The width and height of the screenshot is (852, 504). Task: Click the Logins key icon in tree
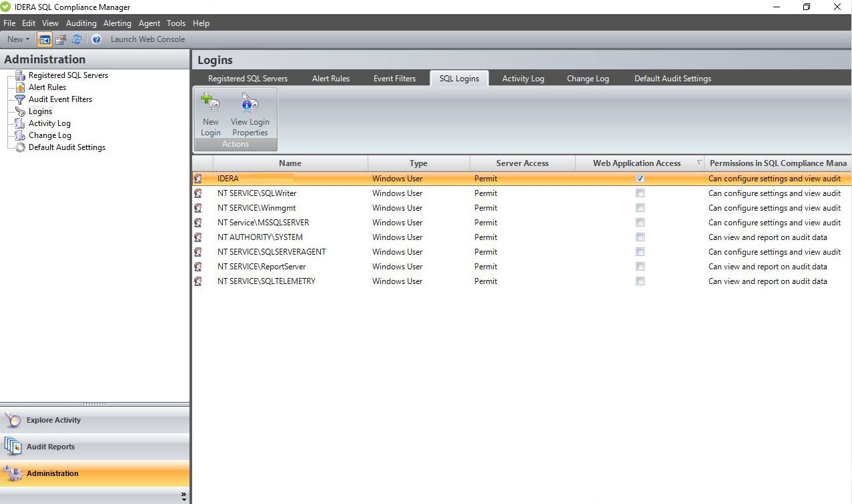pos(20,111)
